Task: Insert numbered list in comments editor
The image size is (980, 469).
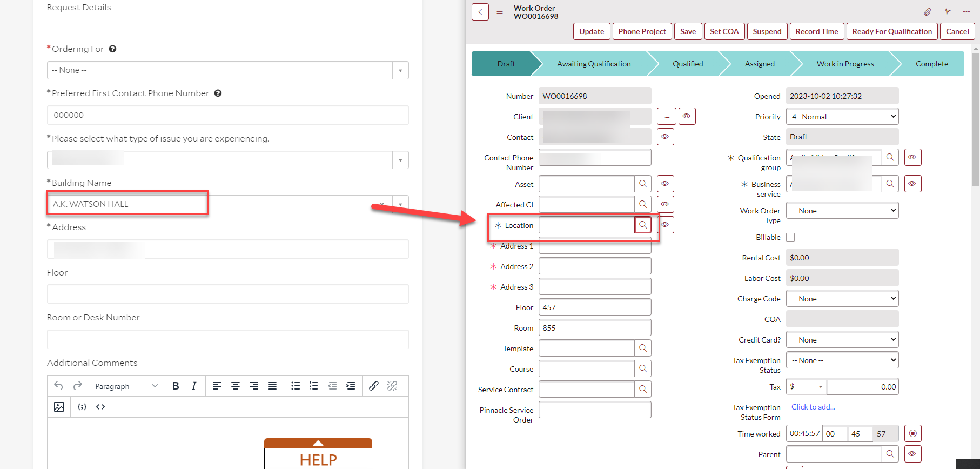Action: tap(314, 386)
